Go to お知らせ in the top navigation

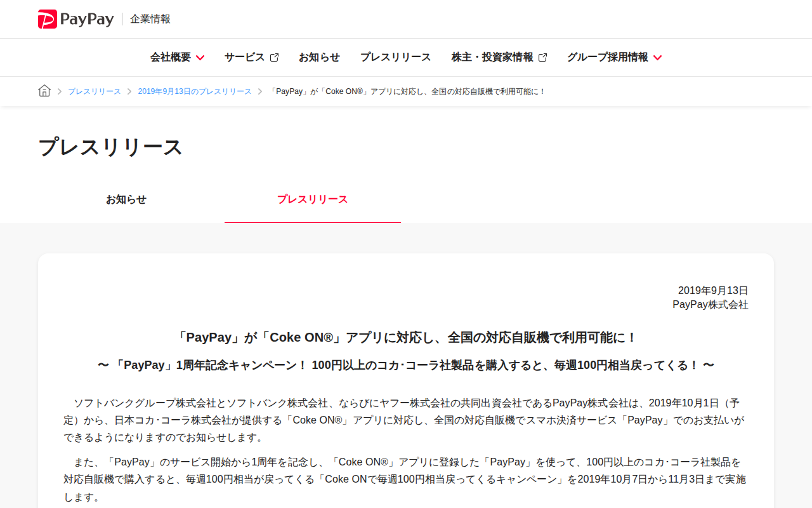319,57
